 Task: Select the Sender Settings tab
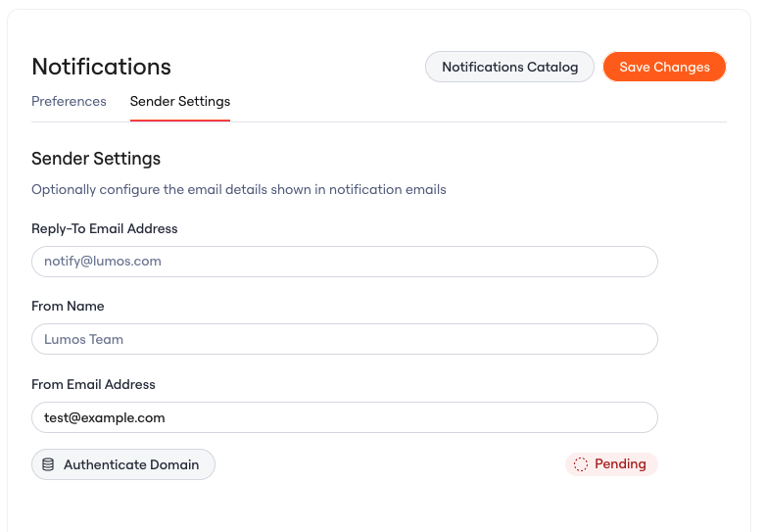pyautogui.click(x=180, y=101)
